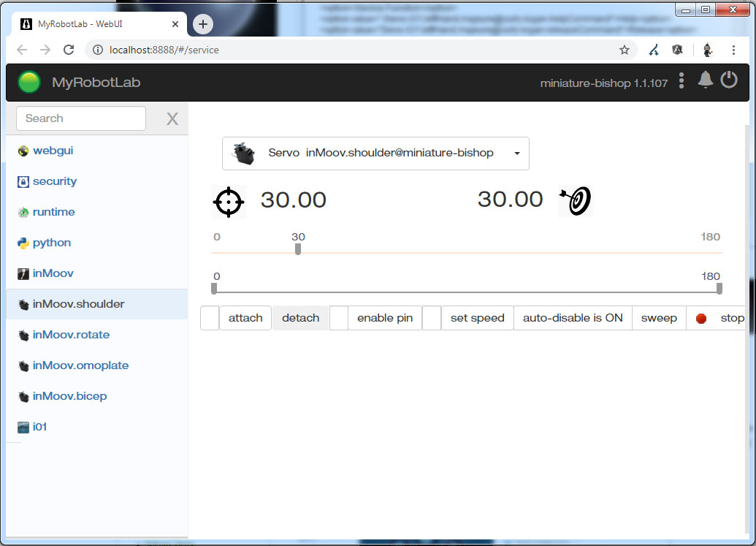This screenshot has width=756, height=546.
Task: Bookmark this page with the star
Action: point(625,50)
